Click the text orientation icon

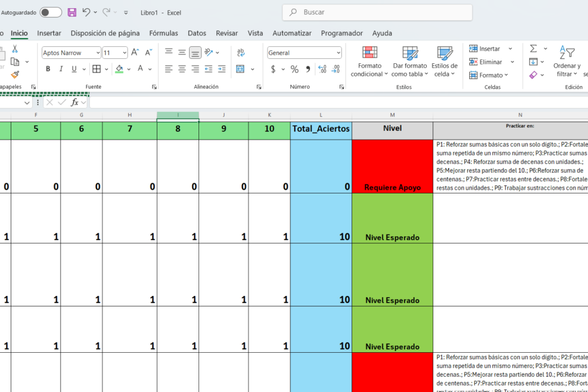(209, 52)
